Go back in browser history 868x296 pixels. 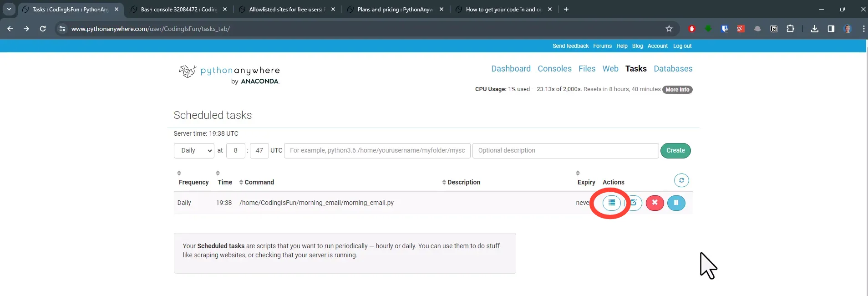10,29
